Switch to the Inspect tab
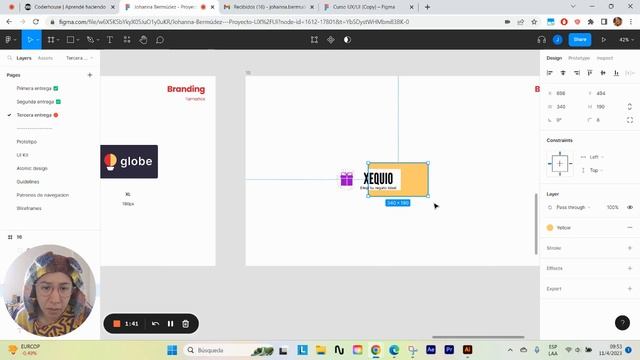 [604, 58]
